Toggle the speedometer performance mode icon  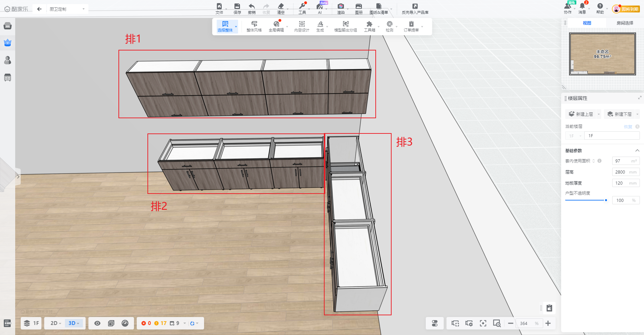125,323
